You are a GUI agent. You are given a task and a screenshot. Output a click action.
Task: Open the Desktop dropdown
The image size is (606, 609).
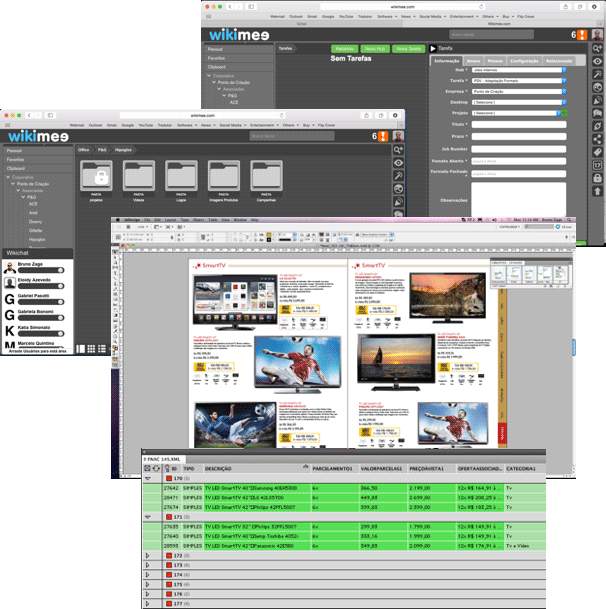[x=519, y=102]
